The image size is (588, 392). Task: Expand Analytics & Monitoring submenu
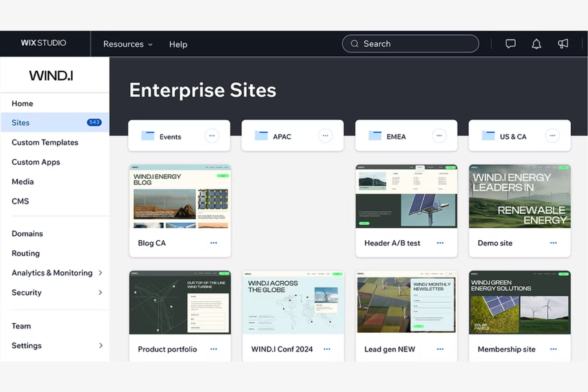(x=100, y=273)
